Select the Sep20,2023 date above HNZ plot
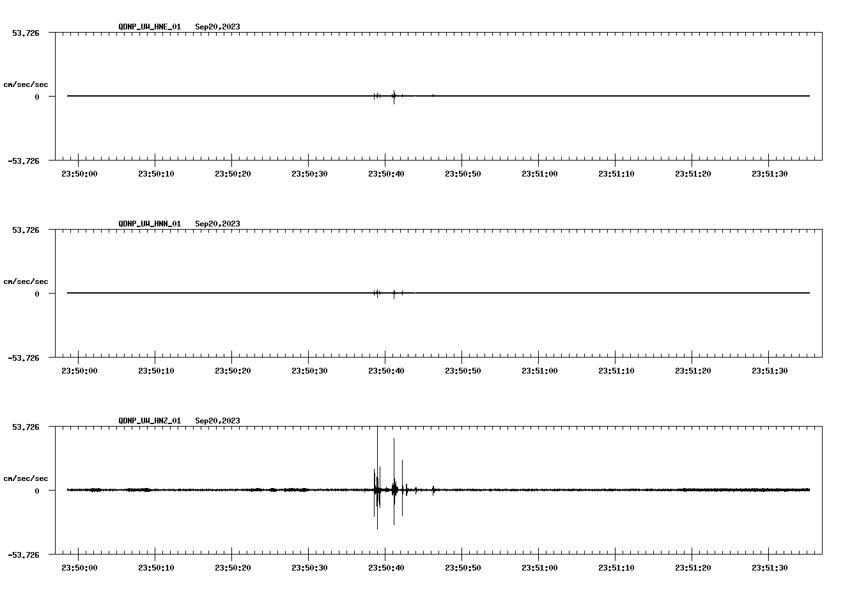The width and height of the screenshot is (868, 591). 217,421
